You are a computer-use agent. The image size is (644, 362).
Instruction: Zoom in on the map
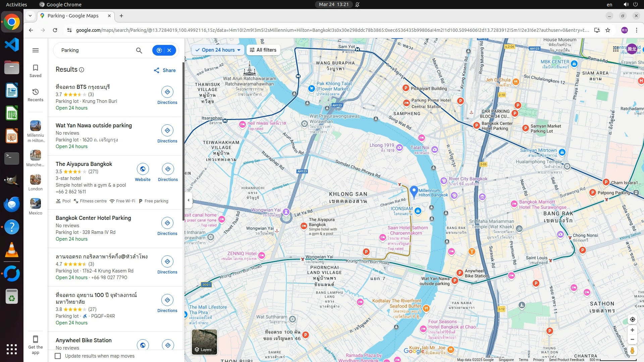coord(632,330)
